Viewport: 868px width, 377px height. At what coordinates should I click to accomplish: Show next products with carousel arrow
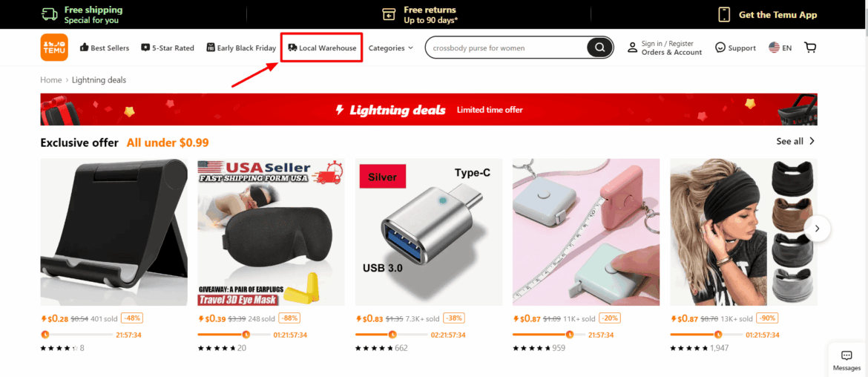[x=818, y=228]
